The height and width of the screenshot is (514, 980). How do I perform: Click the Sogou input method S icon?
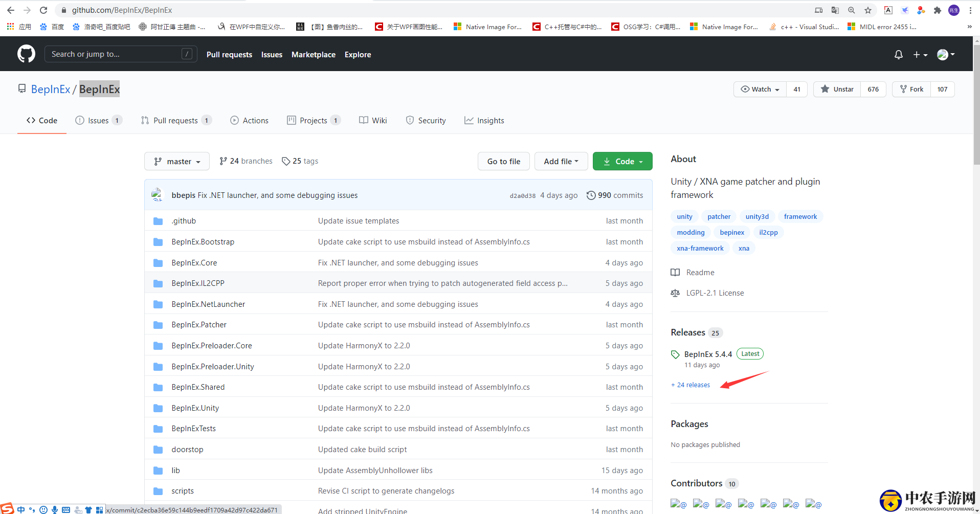pos(7,509)
